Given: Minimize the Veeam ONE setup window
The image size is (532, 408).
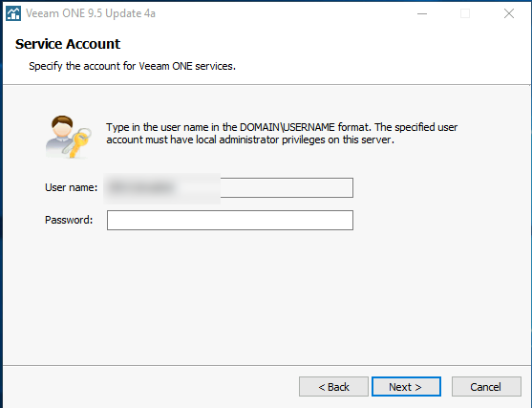Looking at the screenshot, I should tap(422, 13).
